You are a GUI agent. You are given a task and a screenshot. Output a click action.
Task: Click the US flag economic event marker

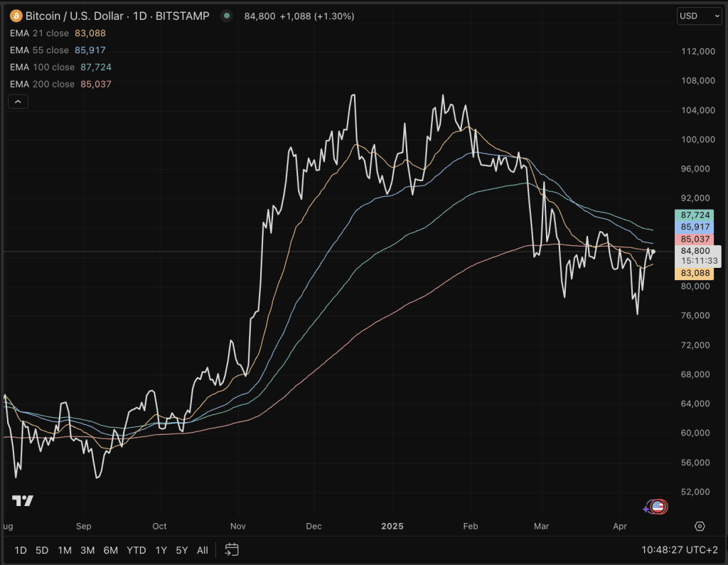tap(658, 507)
